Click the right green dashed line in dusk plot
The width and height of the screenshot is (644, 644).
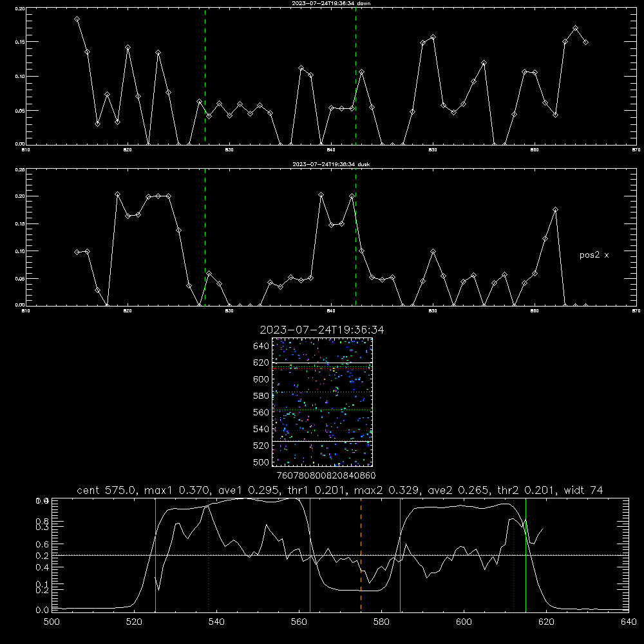coord(355,237)
